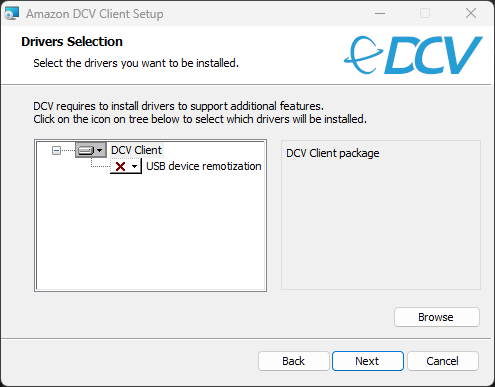Image resolution: width=495 pixels, height=387 pixels.
Task: Click the blue DCV logo
Action: point(413,55)
